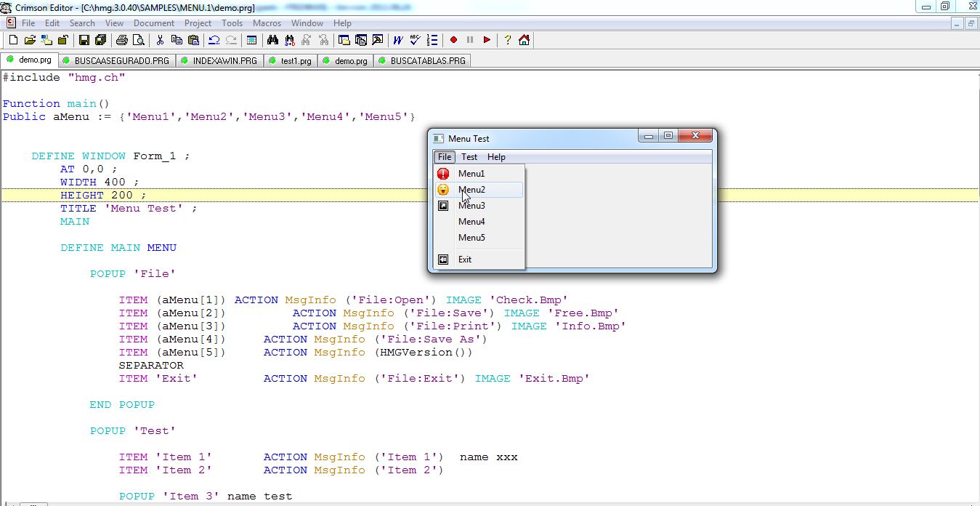Image resolution: width=980 pixels, height=506 pixels.
Task: Toggle word wrap using the W icon
Action: (398, 40)
